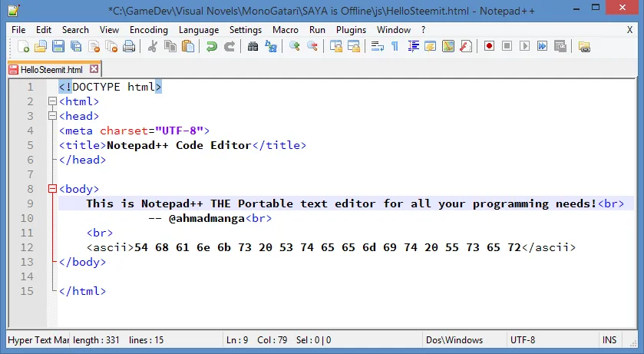The image size is (644, 354).
Task: Cut selection with the scissors icon
Action: [x=153, y=46]
